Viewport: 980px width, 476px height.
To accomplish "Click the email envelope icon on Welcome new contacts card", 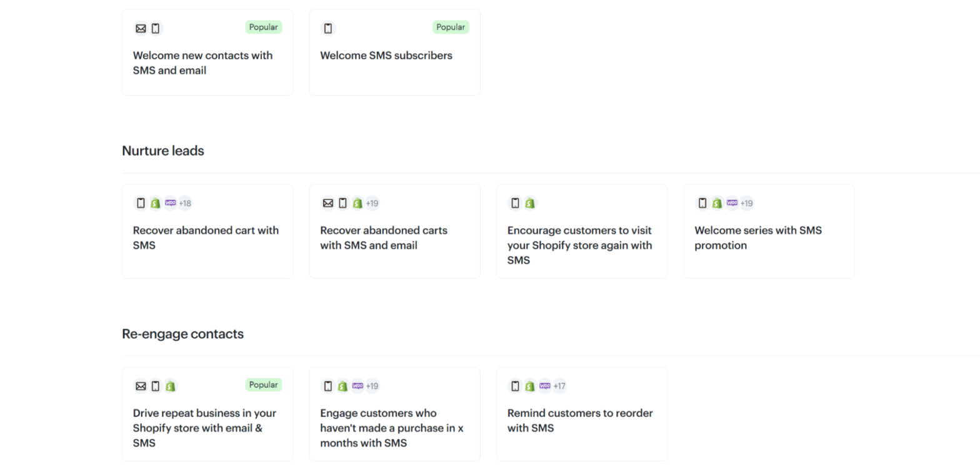I will tap(141, 28).
